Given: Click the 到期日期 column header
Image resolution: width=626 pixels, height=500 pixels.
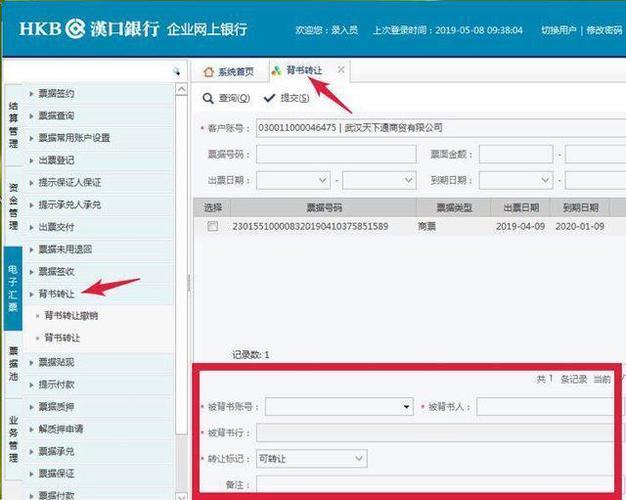Looking at the screenshot, I should pyautogui.click(x=580, y=208).
